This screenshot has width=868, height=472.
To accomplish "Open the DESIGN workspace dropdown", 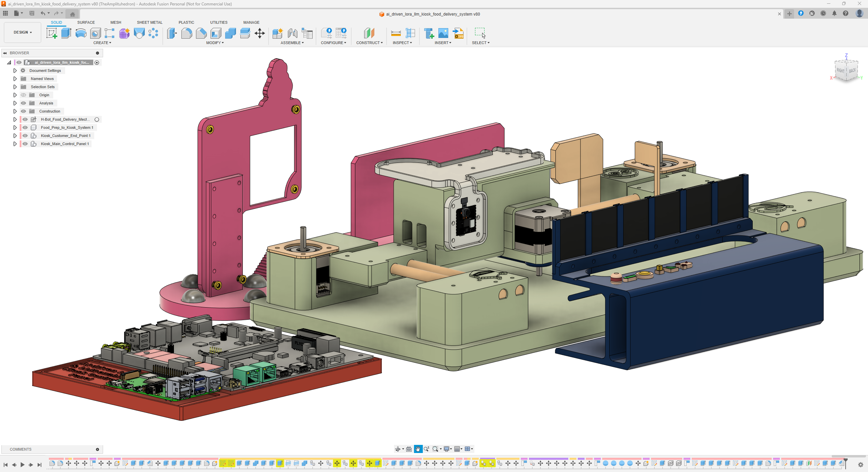I will pyautogui.click(x=22, y=33).
